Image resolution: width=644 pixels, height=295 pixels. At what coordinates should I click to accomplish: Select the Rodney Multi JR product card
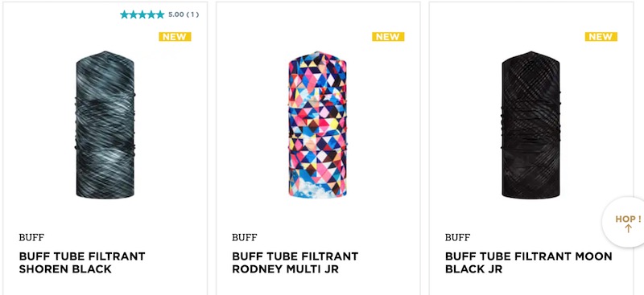318,148
